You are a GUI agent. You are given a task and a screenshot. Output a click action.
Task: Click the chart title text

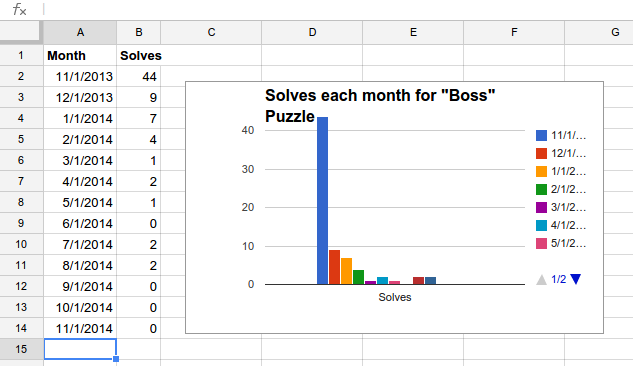click(x=380, y=106)
